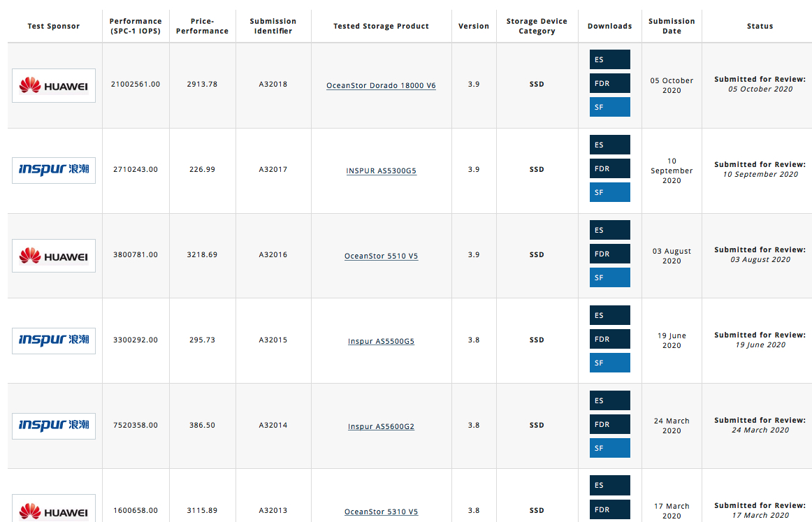Select performance value 3300292.00
Screen dimensions: 812x522
[136, 340]
